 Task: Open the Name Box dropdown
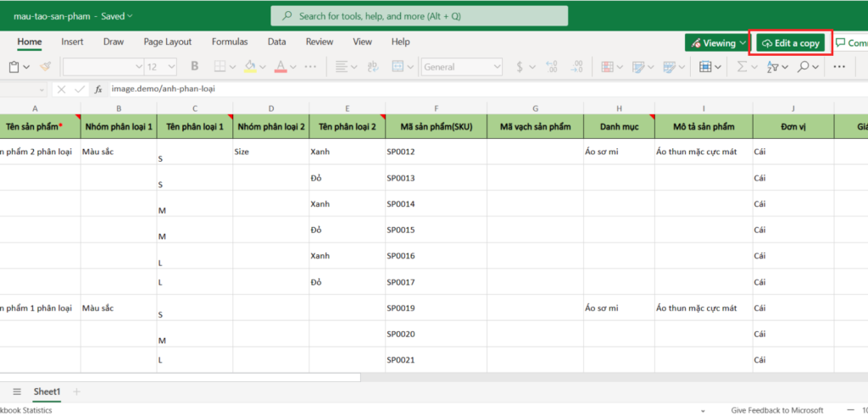(x=42, y=89)
